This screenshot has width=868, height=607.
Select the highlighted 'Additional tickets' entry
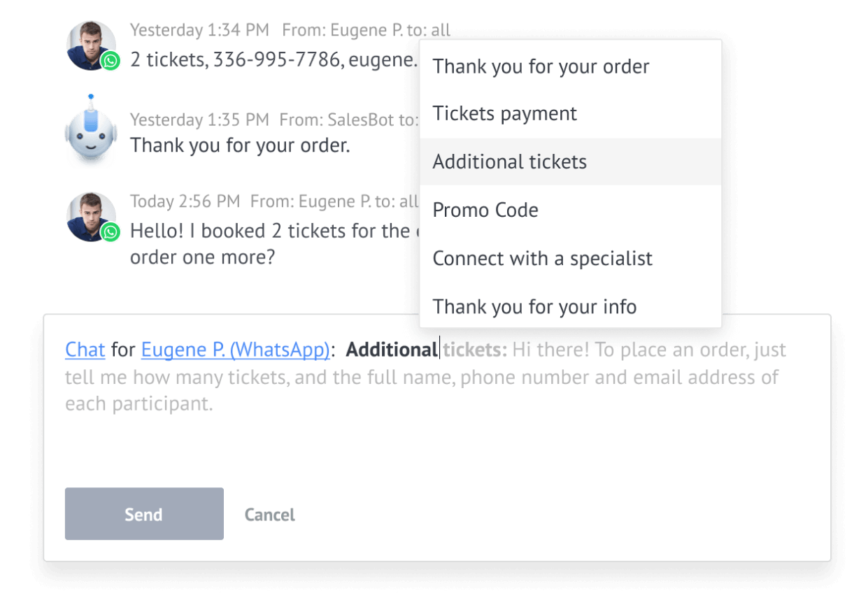pyautogui.click(x=570, y=162)
